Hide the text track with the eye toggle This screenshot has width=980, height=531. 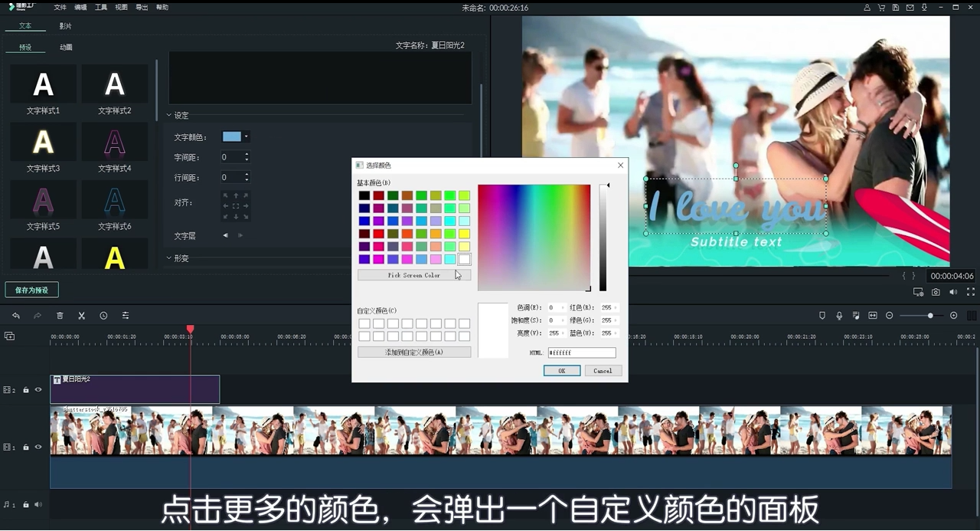point(38,389)
